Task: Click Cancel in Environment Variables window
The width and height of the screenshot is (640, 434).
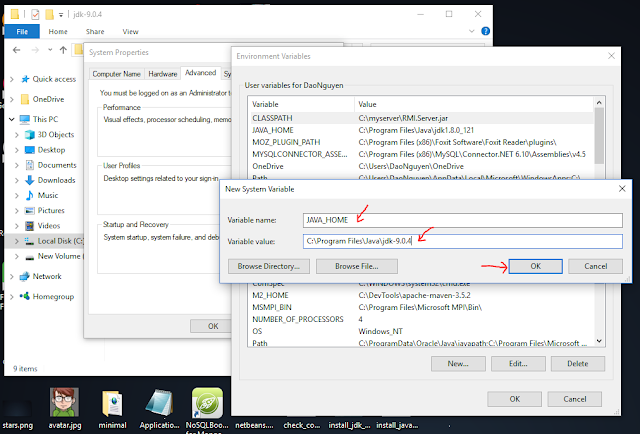Action: 574,399
